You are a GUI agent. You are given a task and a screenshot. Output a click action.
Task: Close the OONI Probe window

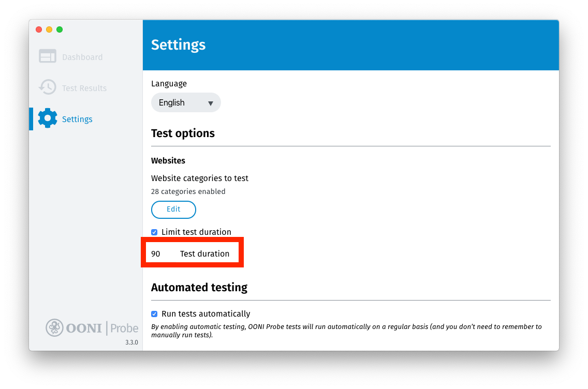(39, 29)
